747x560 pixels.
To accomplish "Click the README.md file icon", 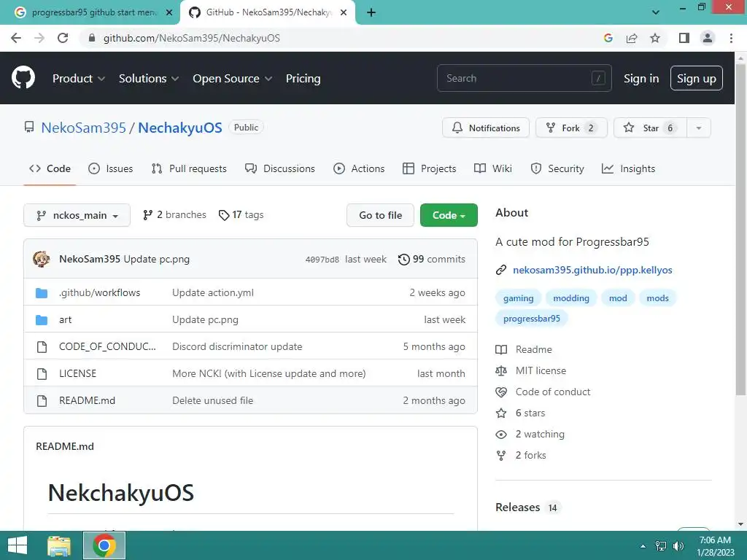I will [x=42, y=401].
